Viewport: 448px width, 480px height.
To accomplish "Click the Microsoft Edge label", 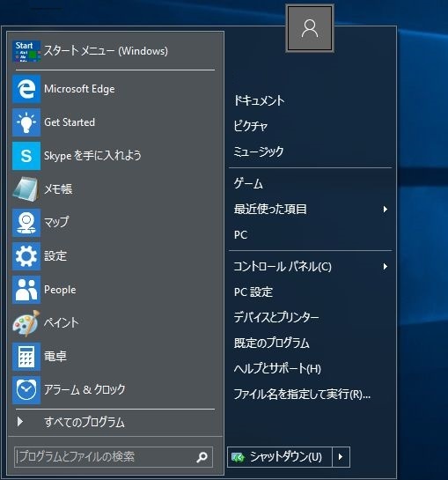I will coord(79,89).
